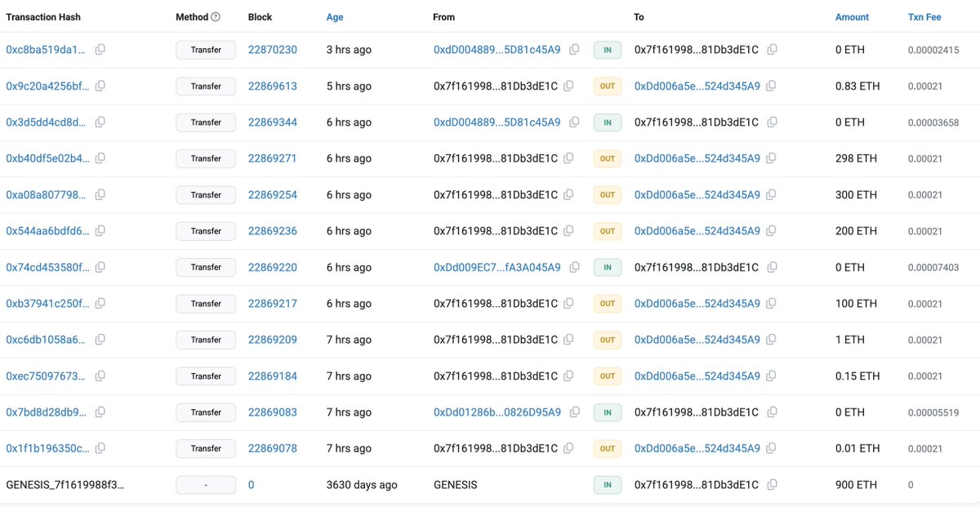
Task: Open sender address 0xDd01286b...0826D95A9
Action: pos(497,412)
